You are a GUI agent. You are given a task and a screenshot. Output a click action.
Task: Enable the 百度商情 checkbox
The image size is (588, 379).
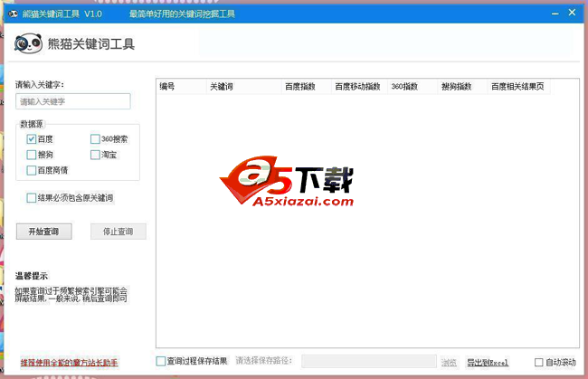click(x=32, y=170)
